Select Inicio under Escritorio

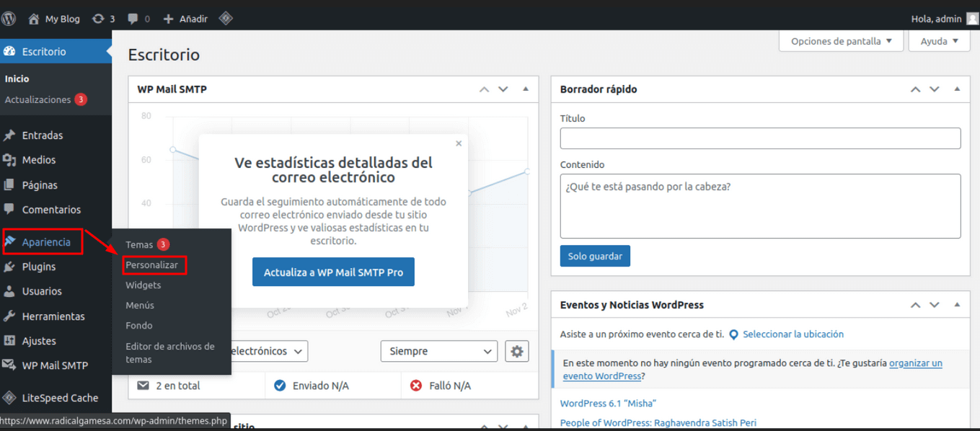17,79
